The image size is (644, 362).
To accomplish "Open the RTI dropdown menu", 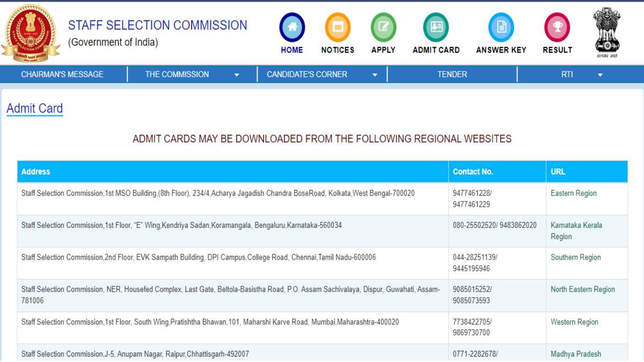I will tap(567, 74).
